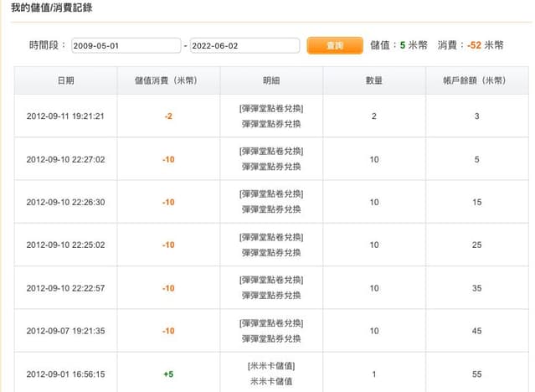Click the 明細 column header
Image resolution: width=535 pixels, height=392 pixels.
coord(271,81)
